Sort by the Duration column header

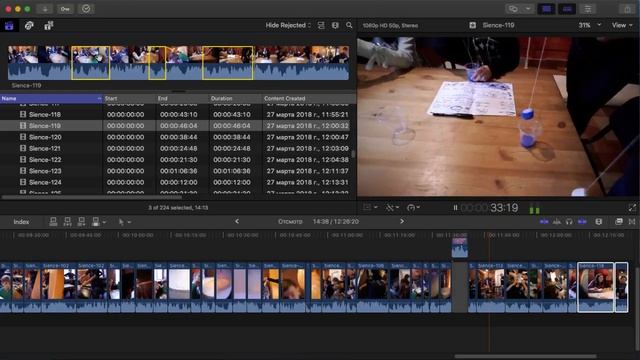(x=235, y=98)
